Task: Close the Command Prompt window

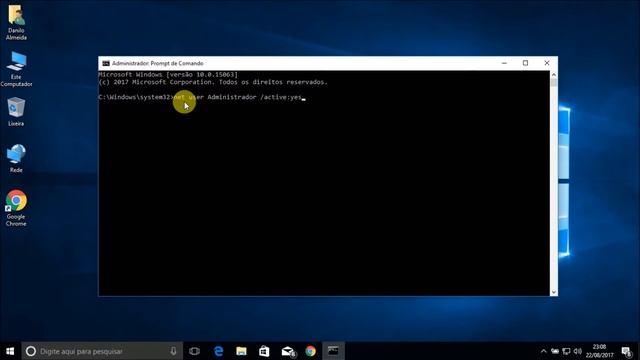Action: coord(547,63)
